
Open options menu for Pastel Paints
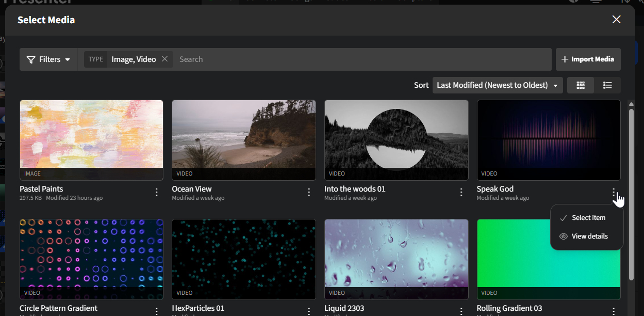[x=157, y=192]
